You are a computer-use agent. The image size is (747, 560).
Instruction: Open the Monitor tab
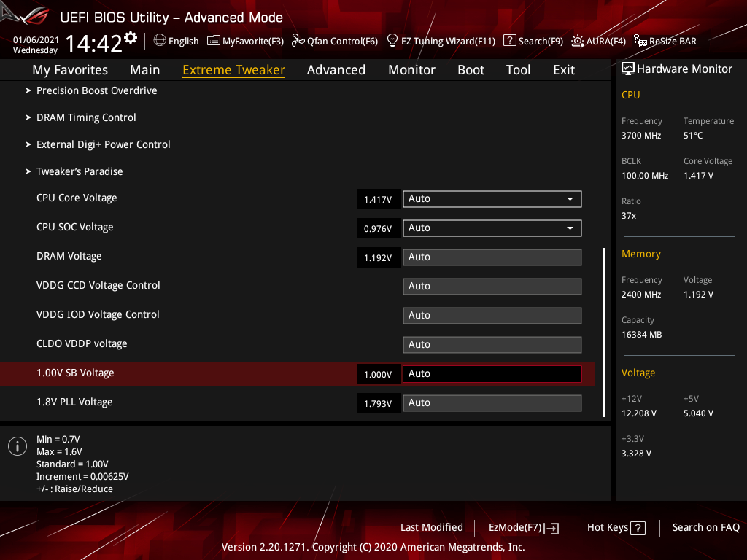pyautogui.click(x=411, y=70)
